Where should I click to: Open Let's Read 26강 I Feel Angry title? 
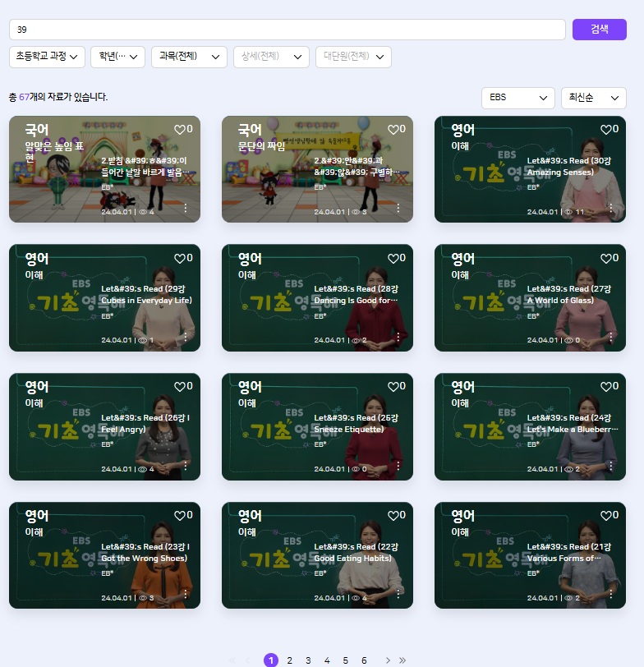(x=145, y=423)
